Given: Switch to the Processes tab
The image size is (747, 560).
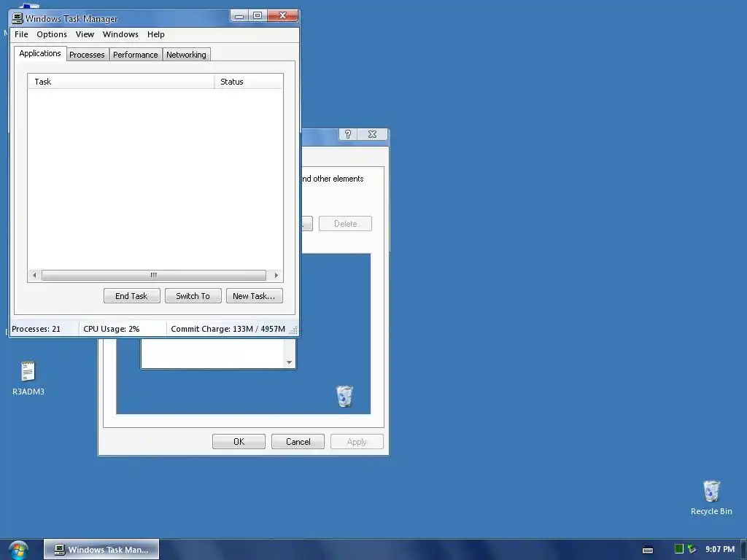Looking at the screenshot, I should (x=87, y=55).
